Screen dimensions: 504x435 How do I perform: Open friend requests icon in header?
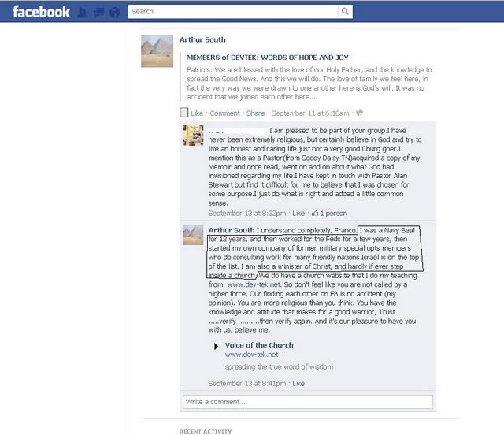[82, 13]
